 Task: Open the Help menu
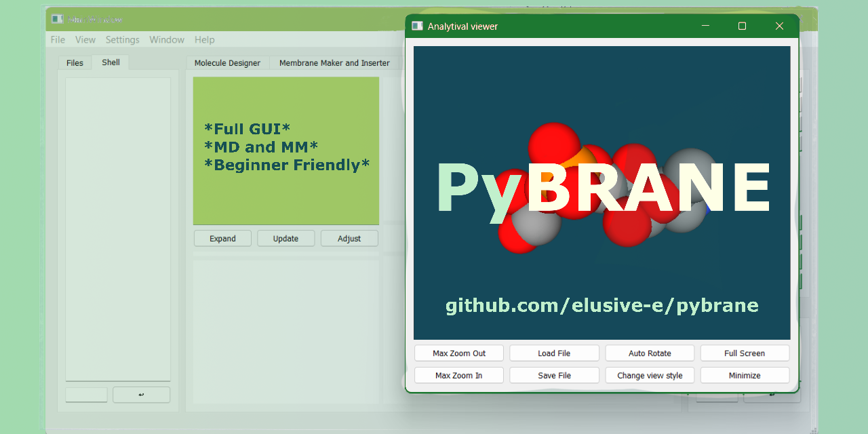tap(204, 40)
